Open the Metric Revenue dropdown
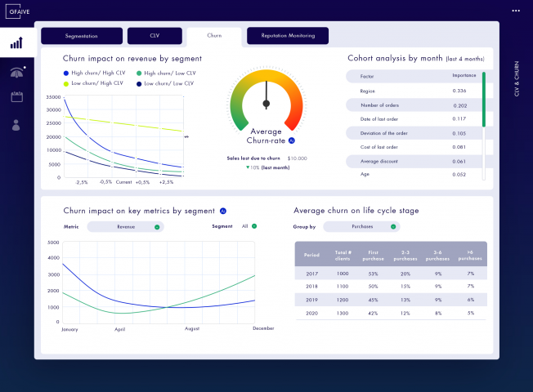 [125, 226]
